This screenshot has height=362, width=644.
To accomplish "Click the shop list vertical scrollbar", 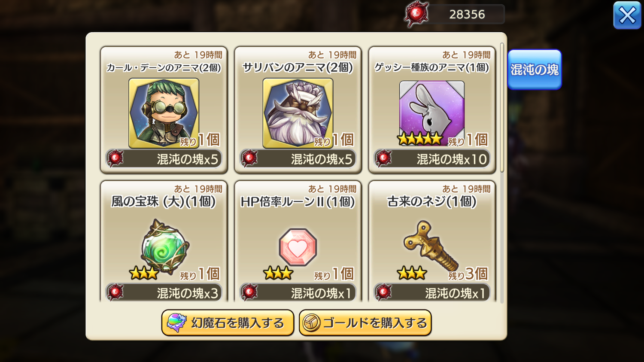I will click(502, 108).
